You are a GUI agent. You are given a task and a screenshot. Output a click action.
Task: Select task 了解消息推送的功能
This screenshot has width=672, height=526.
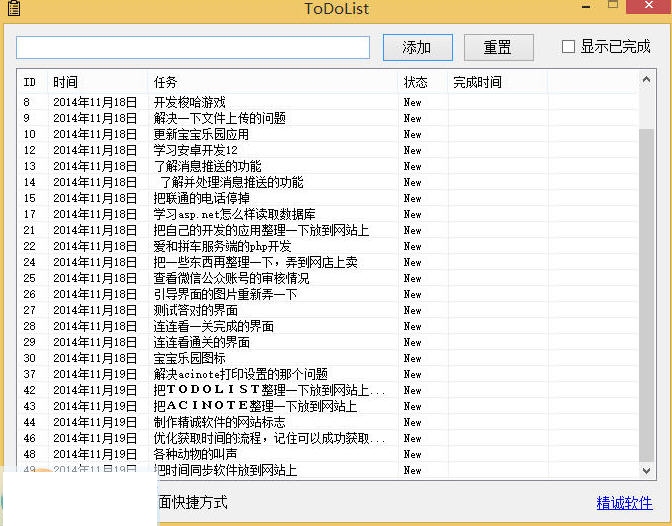[x=207, y=166]
